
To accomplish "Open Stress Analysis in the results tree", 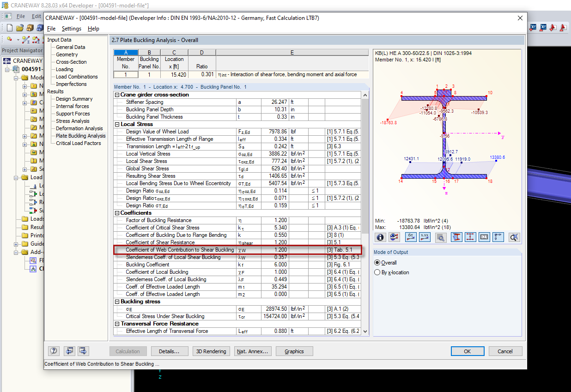I will click(x=73, y=121).
